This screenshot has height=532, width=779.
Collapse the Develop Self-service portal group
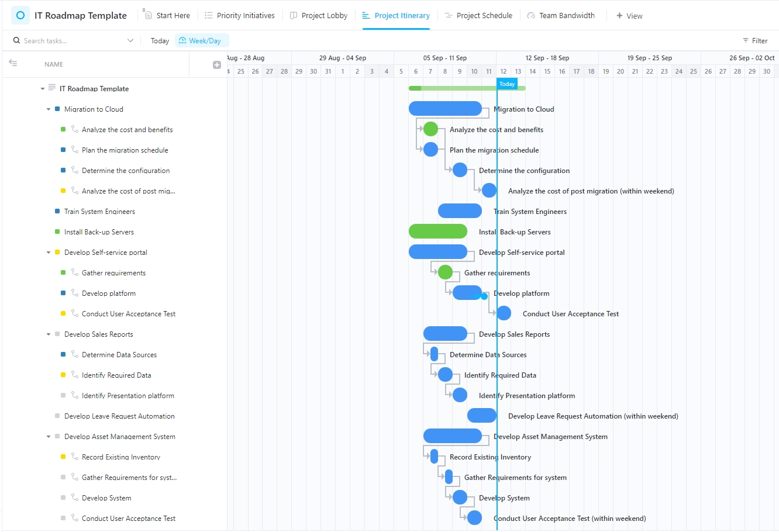tap(49, 252)
